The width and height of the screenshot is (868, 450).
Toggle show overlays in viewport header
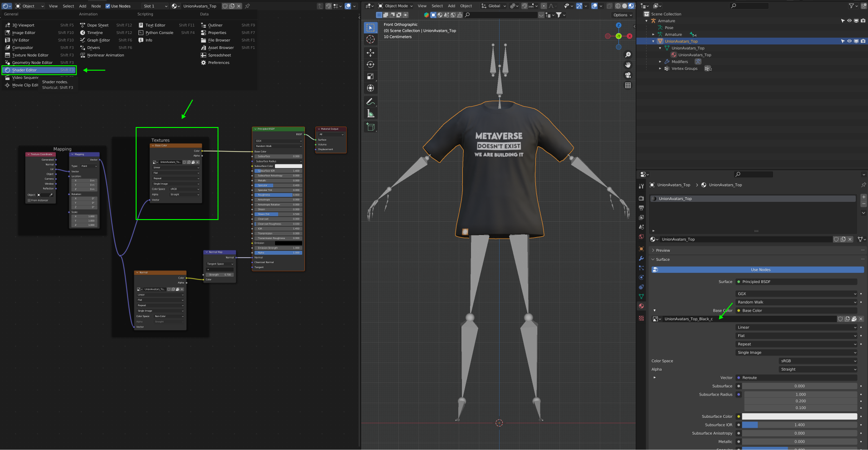tap(594, 6)
